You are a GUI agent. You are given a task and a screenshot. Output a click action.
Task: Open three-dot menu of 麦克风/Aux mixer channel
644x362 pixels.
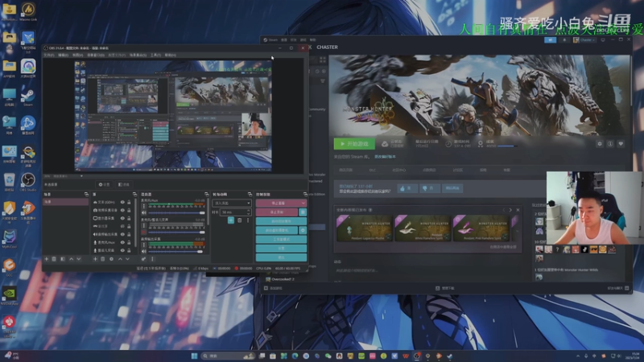[144, 206]
